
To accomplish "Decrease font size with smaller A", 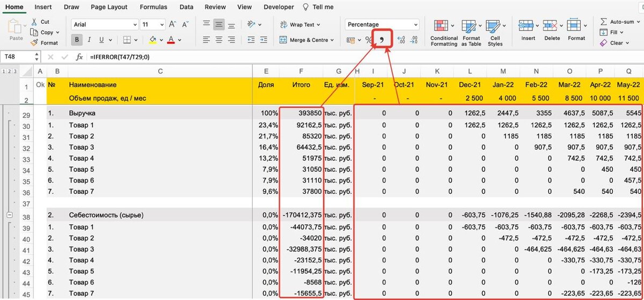I will [x=186, y=25].
